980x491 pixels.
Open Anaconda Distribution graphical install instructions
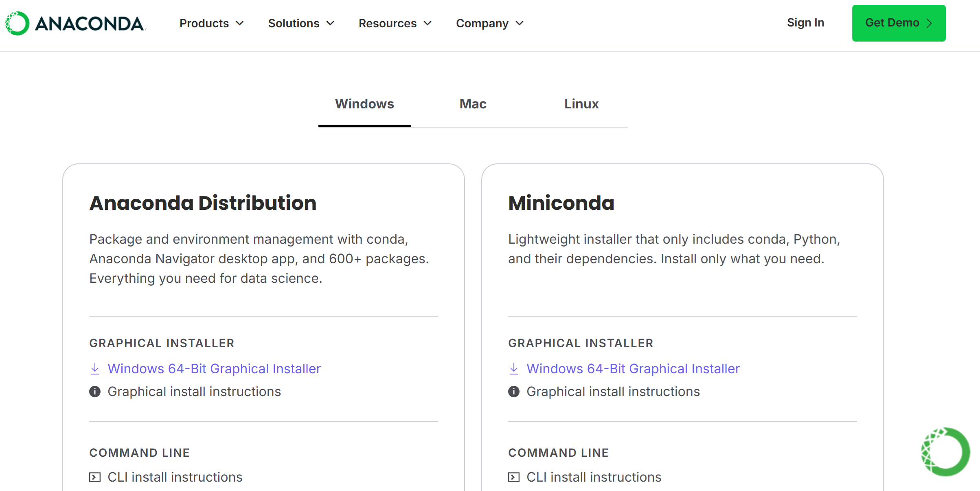tap(194, 392)
